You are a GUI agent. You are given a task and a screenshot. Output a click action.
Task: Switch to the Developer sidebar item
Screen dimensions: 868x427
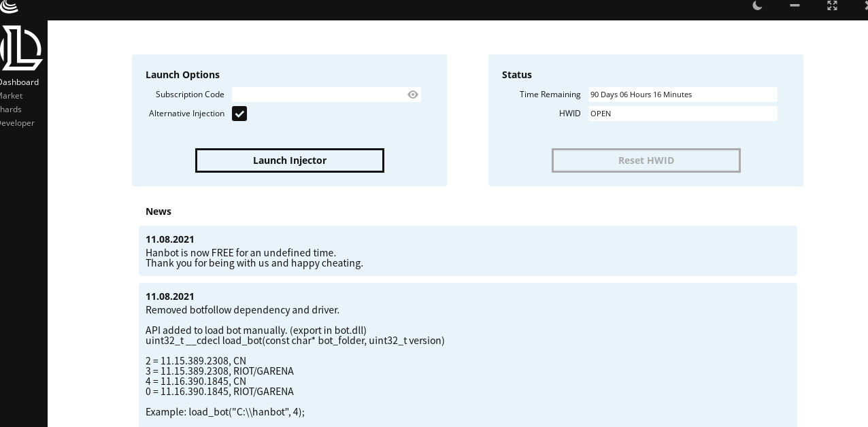(x=16, y=123)
